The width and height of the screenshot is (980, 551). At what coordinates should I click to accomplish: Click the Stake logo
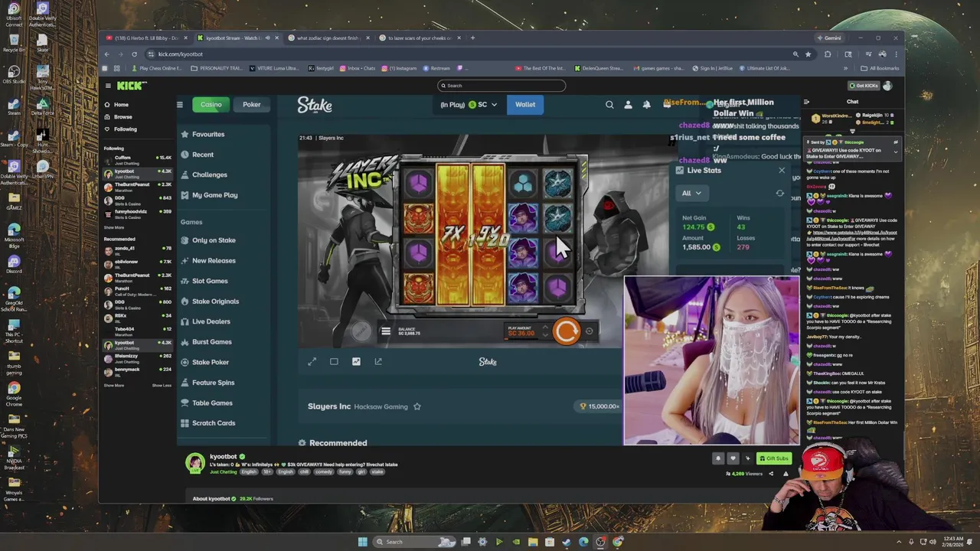point(315,105)
